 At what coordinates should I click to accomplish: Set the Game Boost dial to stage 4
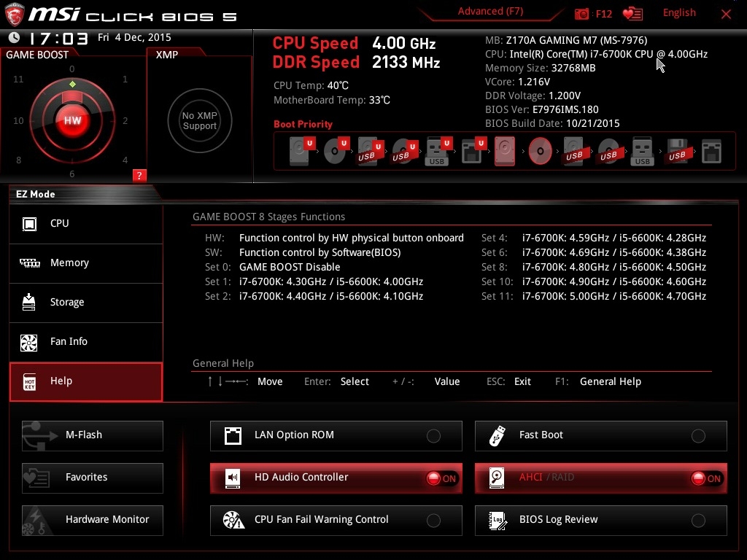point(125,160)
